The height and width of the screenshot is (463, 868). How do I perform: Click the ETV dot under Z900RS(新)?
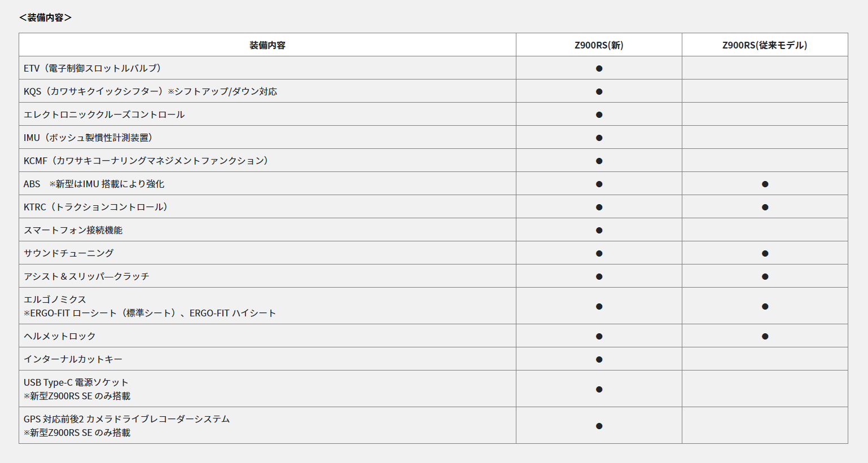point(599,68)
